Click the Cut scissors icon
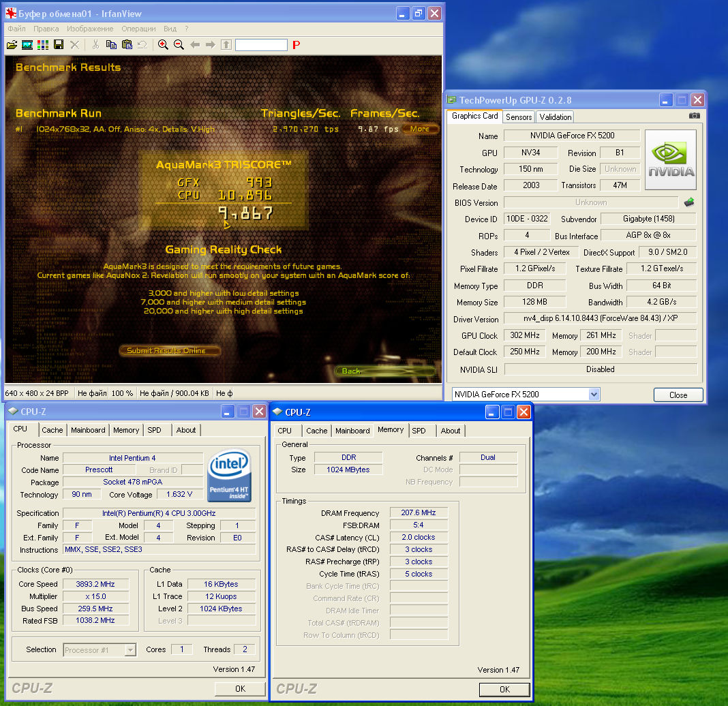 [95, 44]
